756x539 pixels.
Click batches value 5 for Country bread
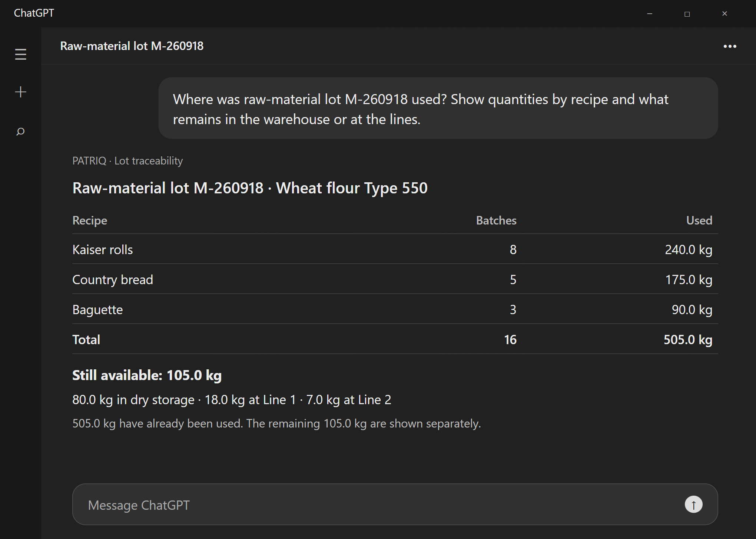click(513, 280)
